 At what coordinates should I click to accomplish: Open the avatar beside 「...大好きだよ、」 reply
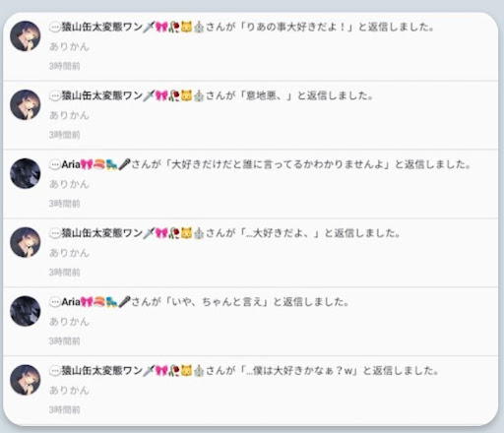(x=26, y=242)
